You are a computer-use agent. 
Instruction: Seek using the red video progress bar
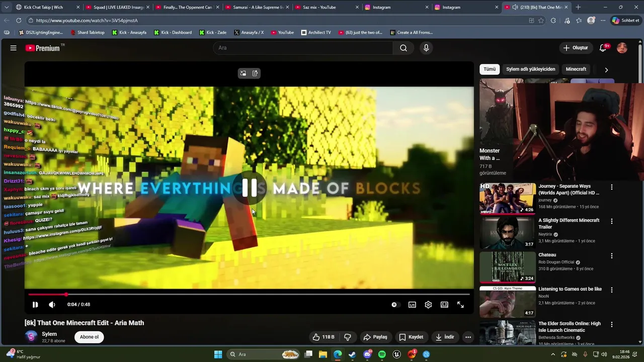249,295
